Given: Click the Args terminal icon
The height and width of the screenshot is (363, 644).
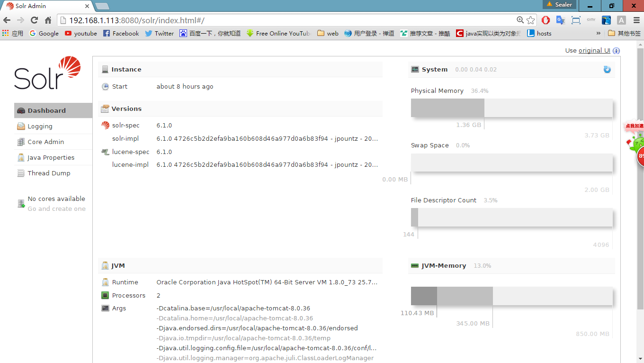Looking at the screenshot, I should coord(105,309).
